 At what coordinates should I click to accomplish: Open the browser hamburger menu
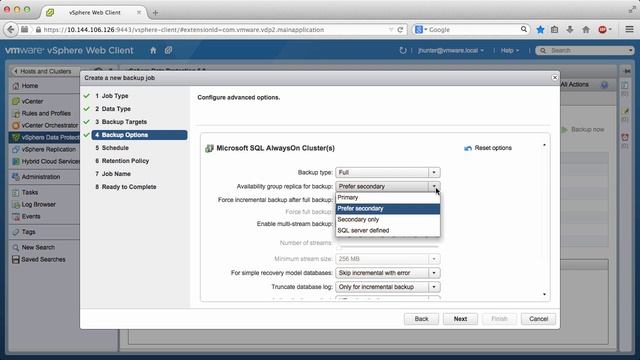pos(629,29)
